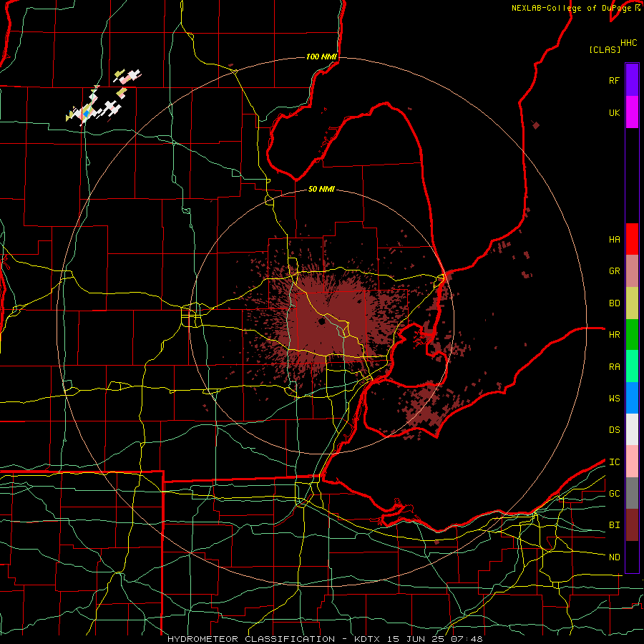
Task: Click the black radar site marker
Action: [321, 321]
